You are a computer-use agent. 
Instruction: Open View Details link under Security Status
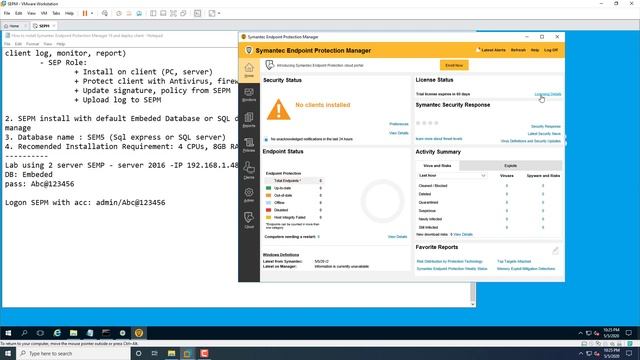[x=398, y=133]
